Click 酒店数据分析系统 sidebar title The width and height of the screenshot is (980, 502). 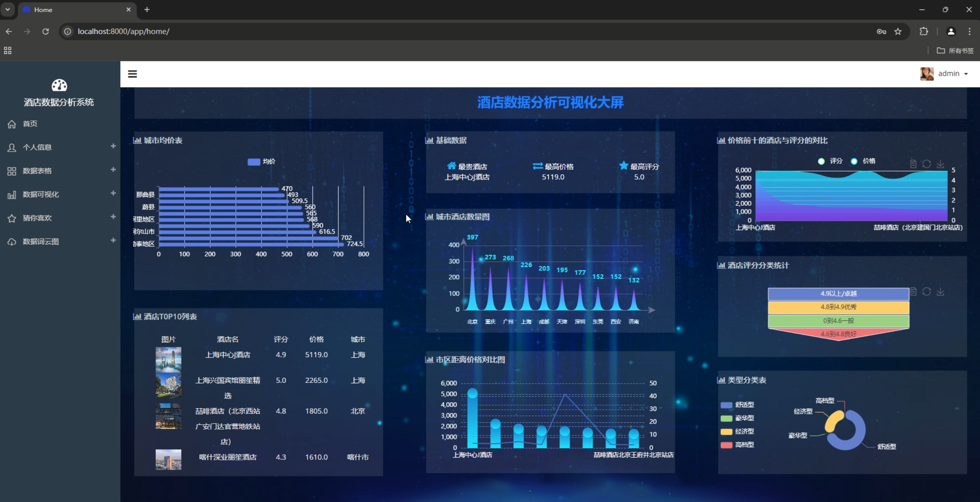(x=59, y=102)
